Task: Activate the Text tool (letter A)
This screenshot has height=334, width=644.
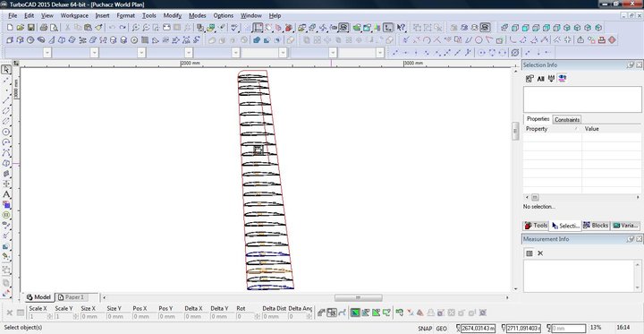Action: coord(5,194)
